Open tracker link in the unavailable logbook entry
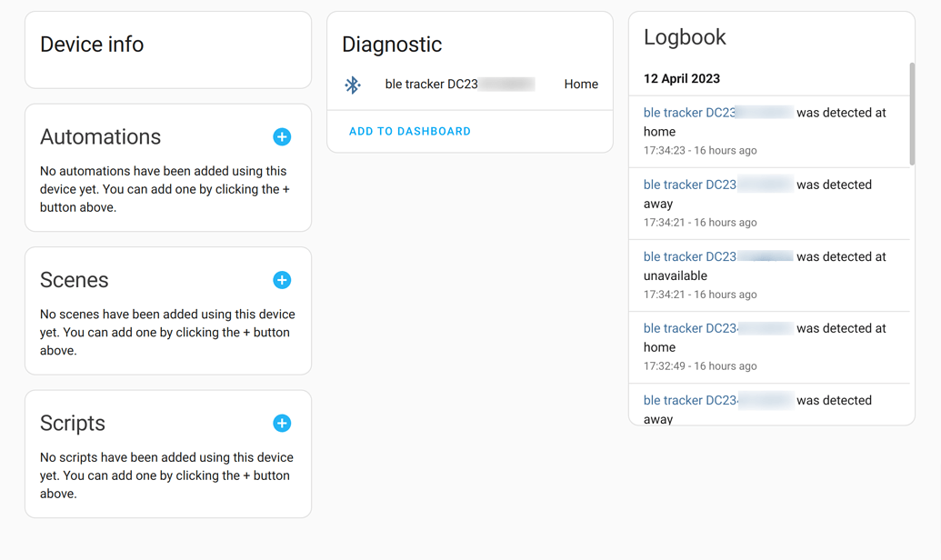Viewport: 941px width, 560px height. coord(689,256)
